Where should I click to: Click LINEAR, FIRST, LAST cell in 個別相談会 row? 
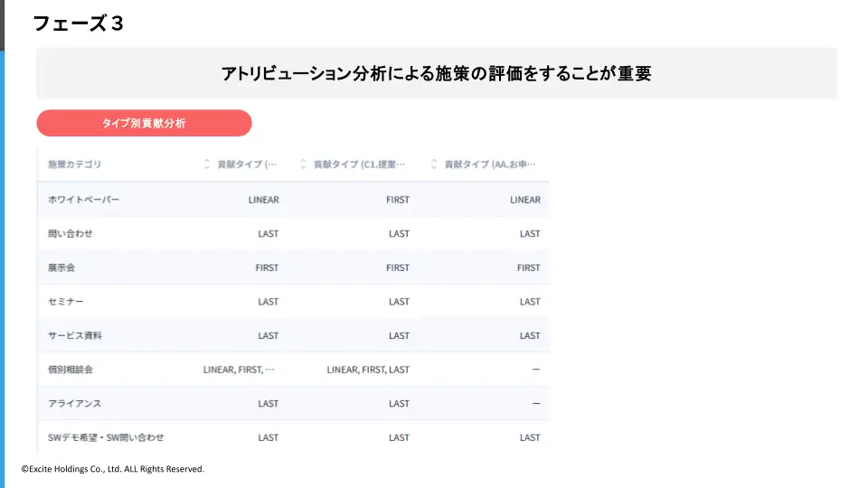(x=368, y=369)
